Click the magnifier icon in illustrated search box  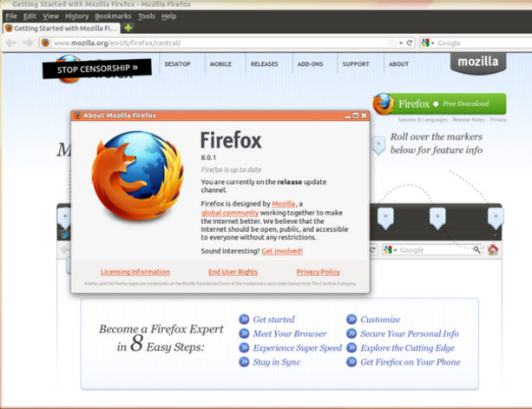click(x=476, y=249)
